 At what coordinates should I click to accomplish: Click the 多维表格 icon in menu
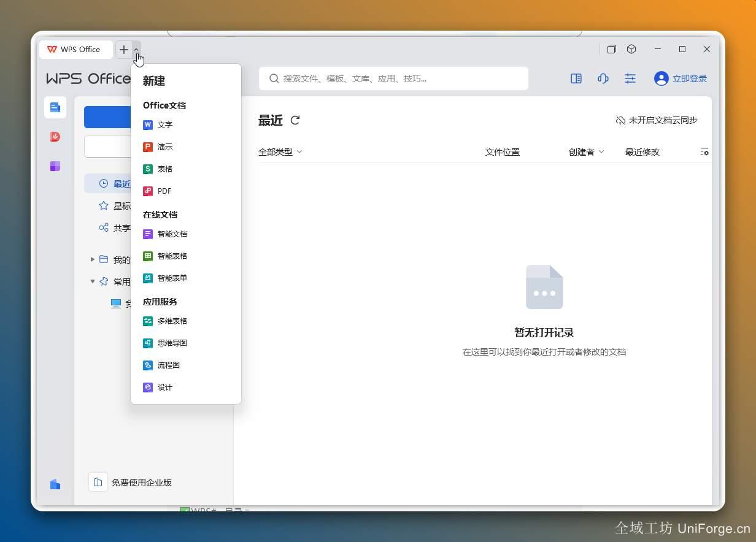tap(148, 321)
